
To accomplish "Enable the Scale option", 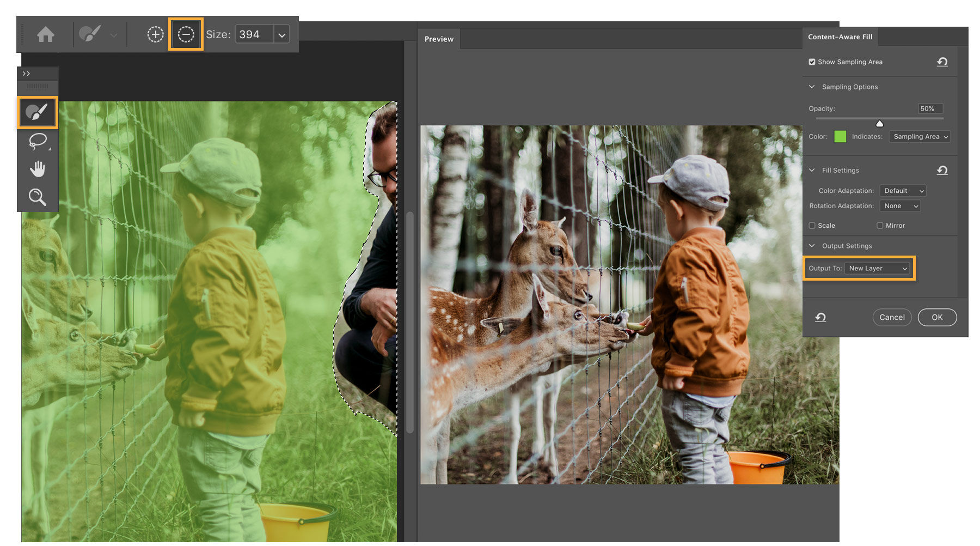I will pyautogui.click(x=811, y=225).
